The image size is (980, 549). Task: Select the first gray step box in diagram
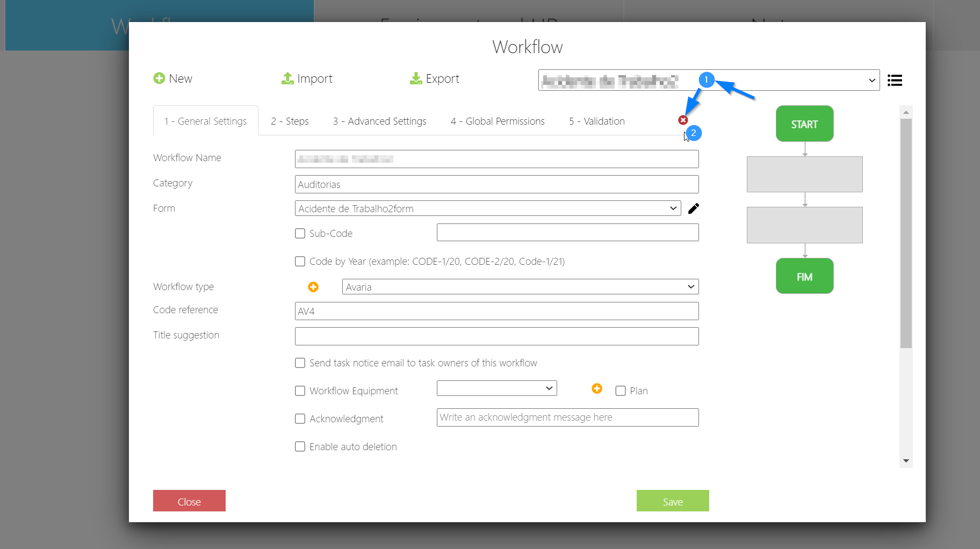[x=804, y=175]
